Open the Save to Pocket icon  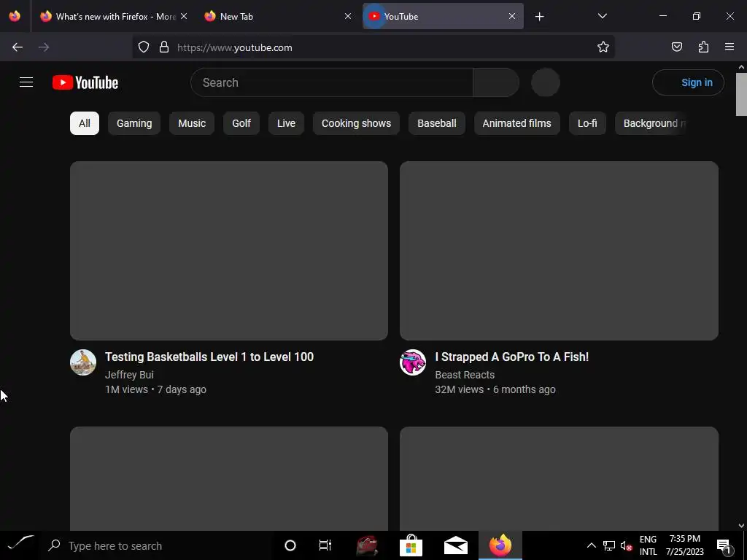677,47
